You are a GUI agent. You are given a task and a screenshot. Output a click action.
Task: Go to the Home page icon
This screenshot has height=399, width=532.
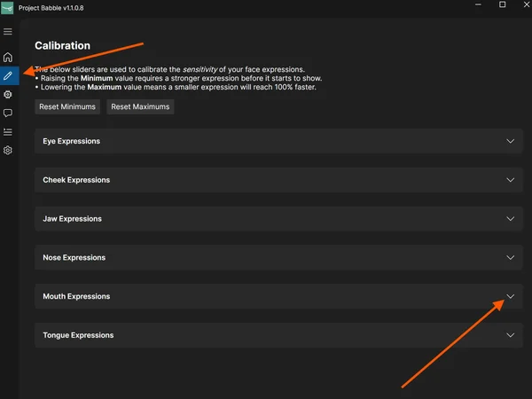[8, 58]
